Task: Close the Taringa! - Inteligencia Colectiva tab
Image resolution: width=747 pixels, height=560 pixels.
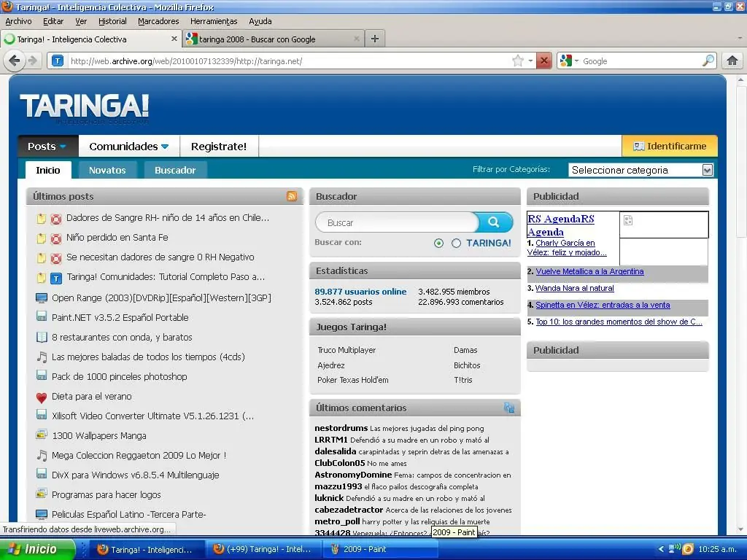Action: pyautogui.click(x=174, y=39)
